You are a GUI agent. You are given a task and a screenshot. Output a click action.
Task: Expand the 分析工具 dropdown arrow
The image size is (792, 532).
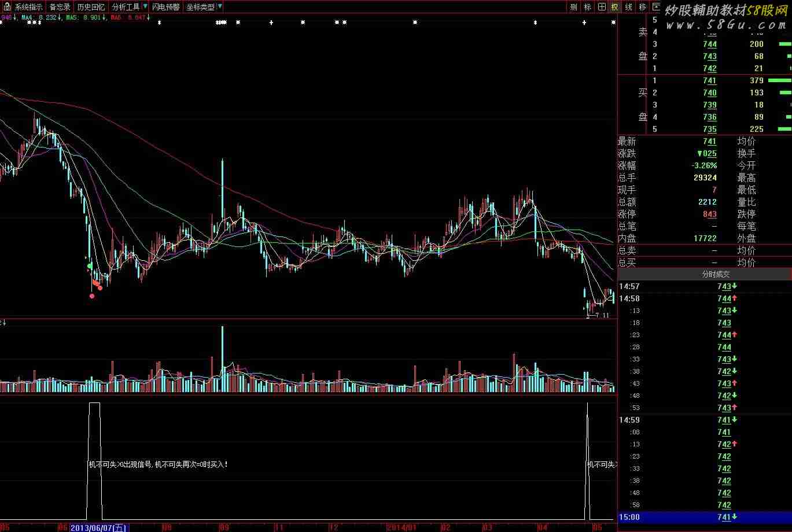145,8
